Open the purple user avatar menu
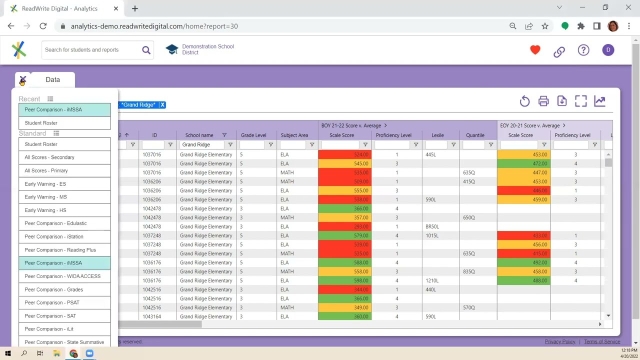Screen dimensions: 640x360 click(608, 50)
